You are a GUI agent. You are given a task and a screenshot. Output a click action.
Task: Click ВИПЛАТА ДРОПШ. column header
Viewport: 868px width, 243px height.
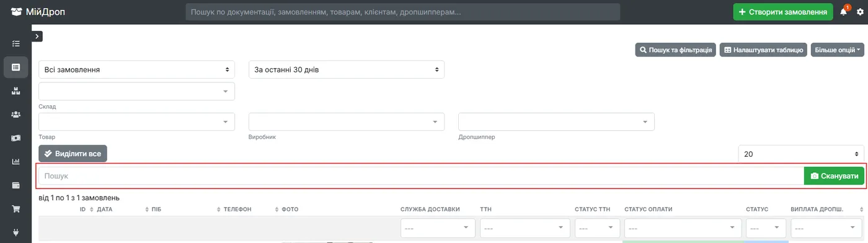pos(817,210)
